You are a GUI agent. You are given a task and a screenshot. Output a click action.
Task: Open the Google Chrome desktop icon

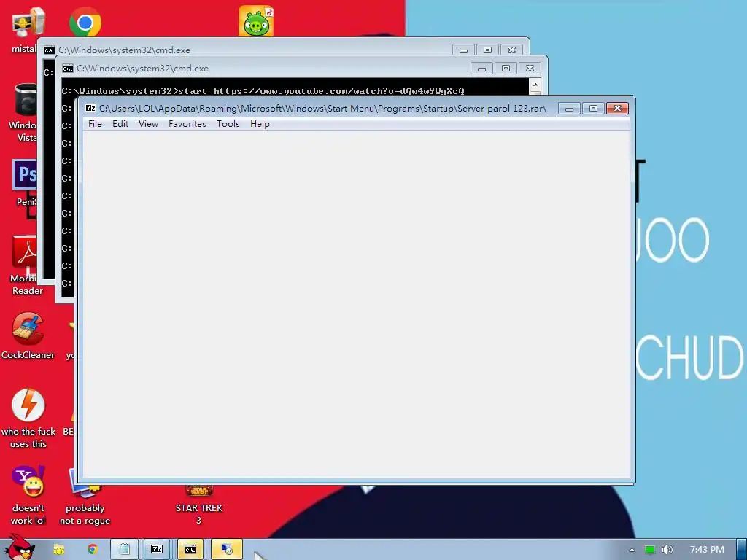(x=85, y=22)
